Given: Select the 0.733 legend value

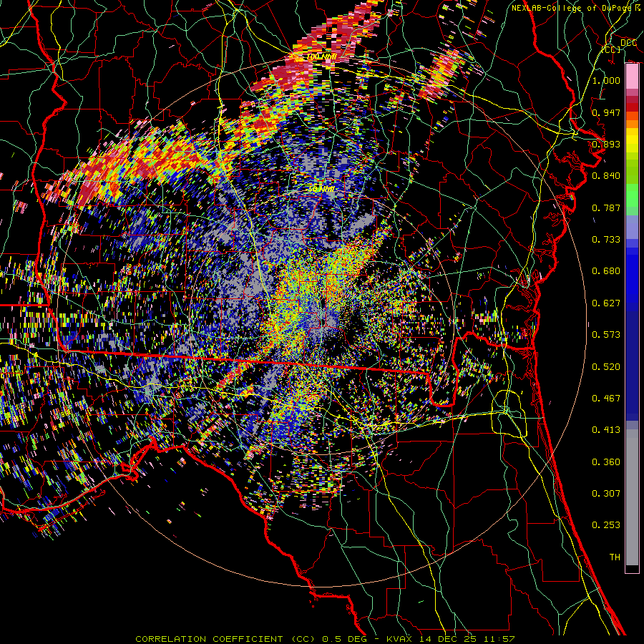Looking at the screenshot, I should tap(606, 240).
